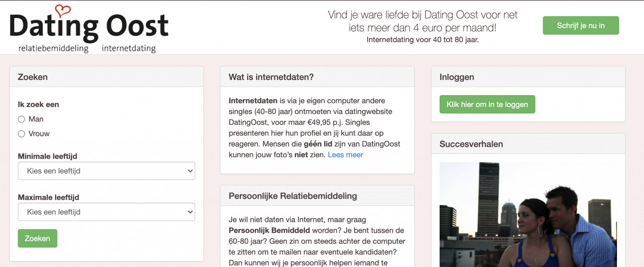Click the Wat is internetdaten? heading
644x267 pixels.
pyautogui.click(x=271, y=77)
